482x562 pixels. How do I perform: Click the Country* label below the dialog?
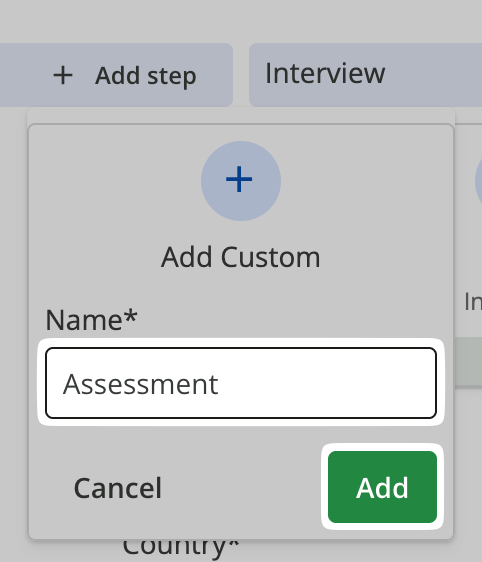pyautogui.click(x=180, y=547)
